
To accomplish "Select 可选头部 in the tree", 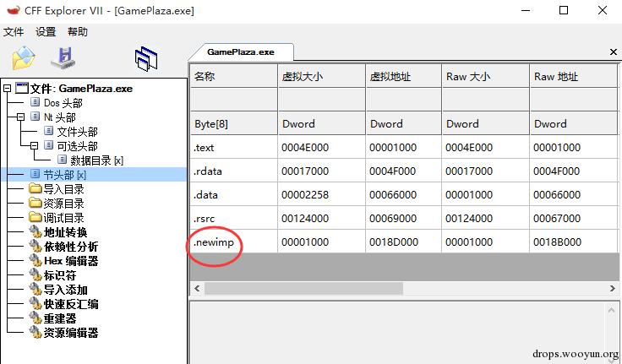I will [77, 146].
